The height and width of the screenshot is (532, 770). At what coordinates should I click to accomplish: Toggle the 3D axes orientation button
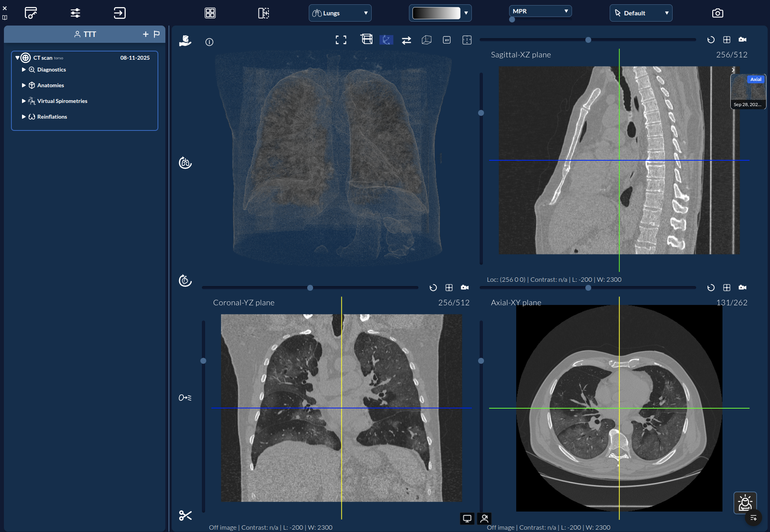pyautogui.click(x=387, y=40)
